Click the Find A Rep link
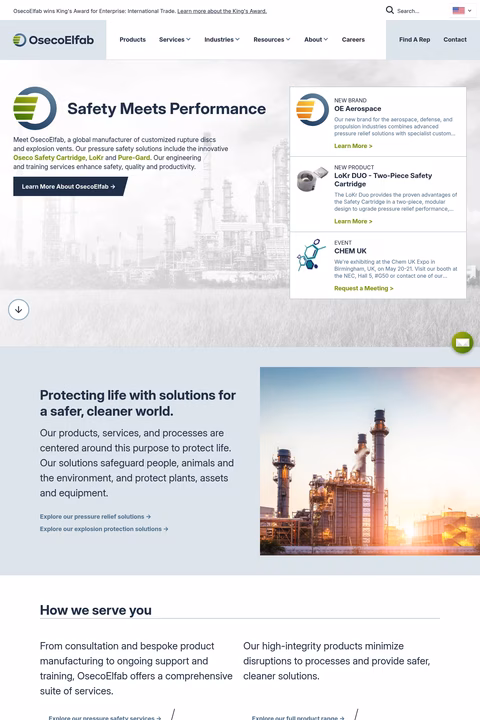The image size is (480, 720). 414,39
